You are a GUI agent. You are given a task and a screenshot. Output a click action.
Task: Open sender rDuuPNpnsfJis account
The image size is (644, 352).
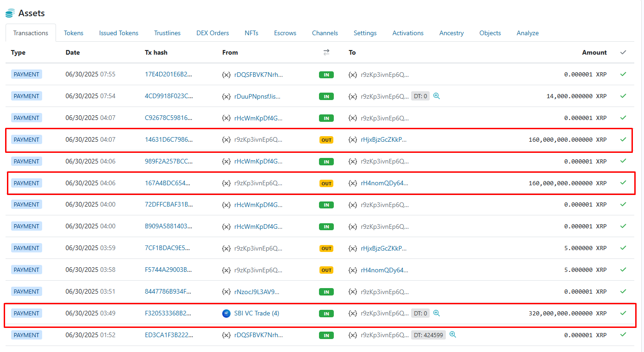coord(257,96)
